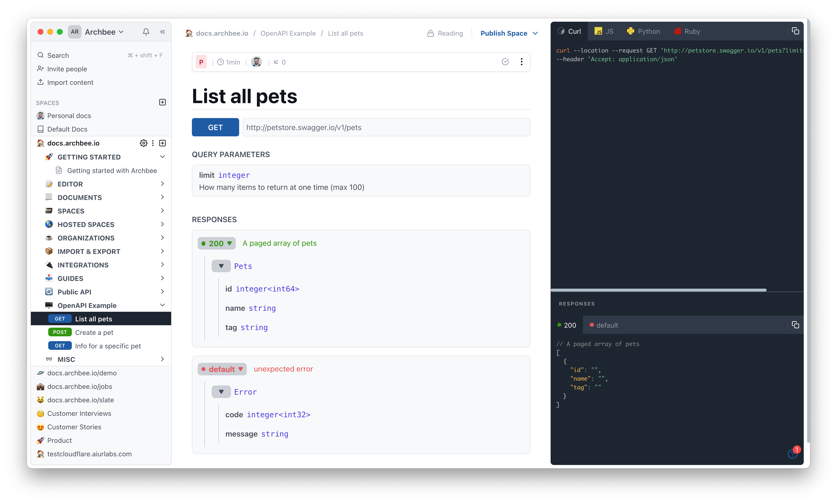Toggle the Reading lock mode
This screenshot has height=504, width=837.
(x=445, y=33)
